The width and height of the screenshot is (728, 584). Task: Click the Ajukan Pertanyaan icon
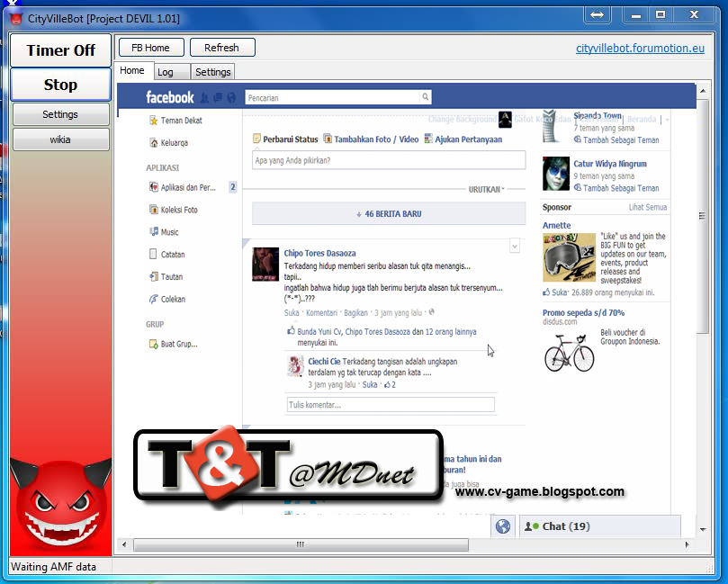tap(428, 139)
